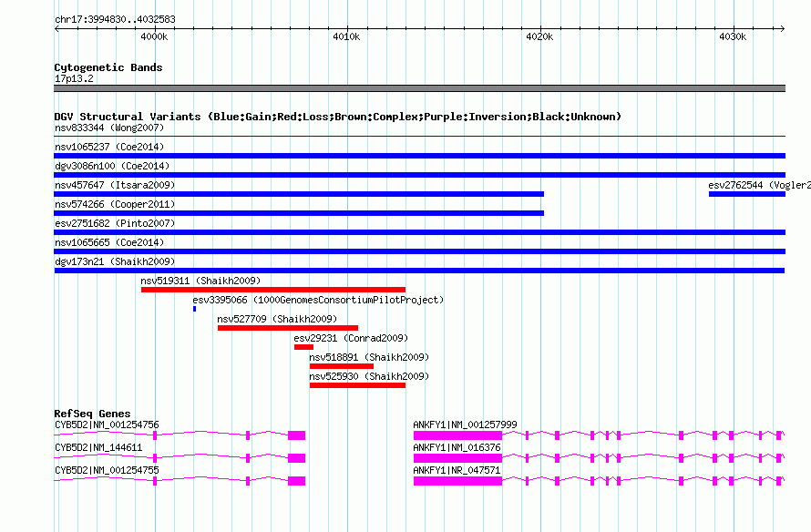Click the 4030k ruler position label
This screenshot has height=532, width=811.
pos(733,36)
